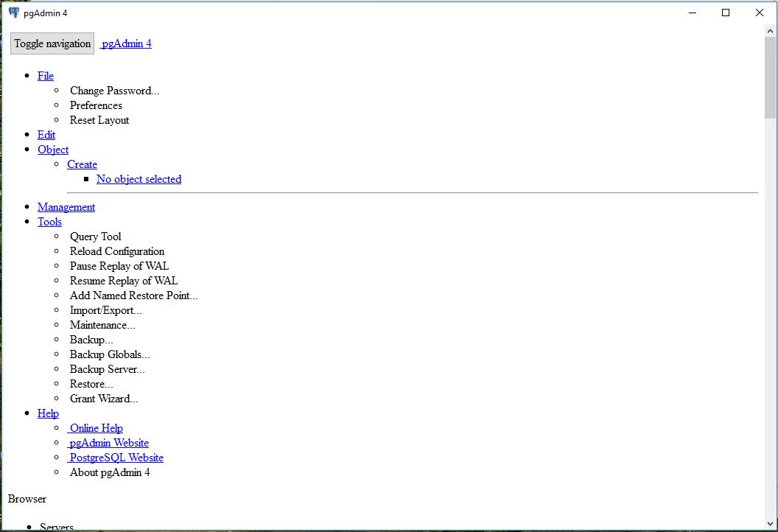
Task: Expand the Create submenu
Action: click(x=82, y=164)
